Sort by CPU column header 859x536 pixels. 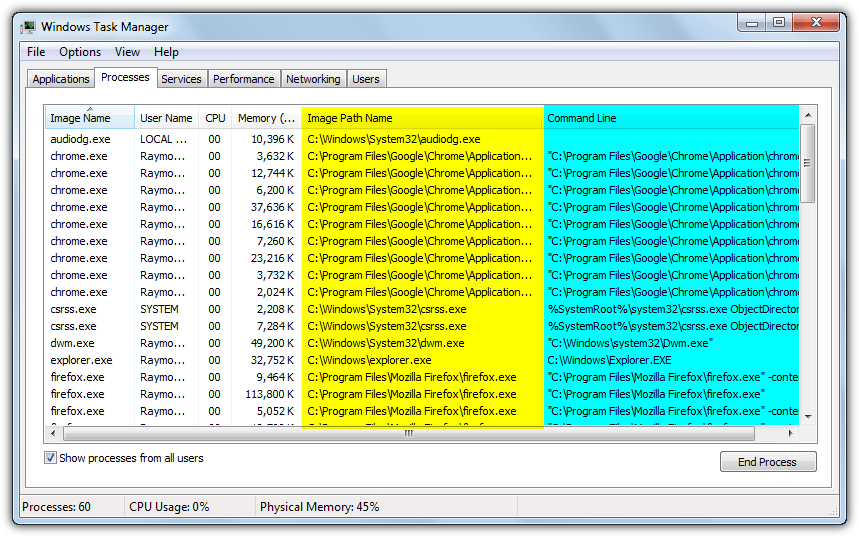click(x=215, y=118)
